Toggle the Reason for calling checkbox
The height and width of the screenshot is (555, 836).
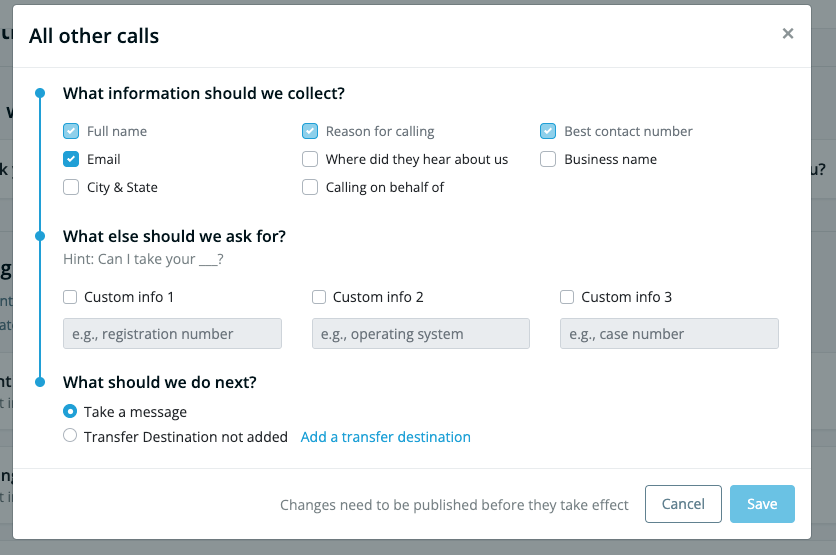pyautogui.click(x=310, y=131)
